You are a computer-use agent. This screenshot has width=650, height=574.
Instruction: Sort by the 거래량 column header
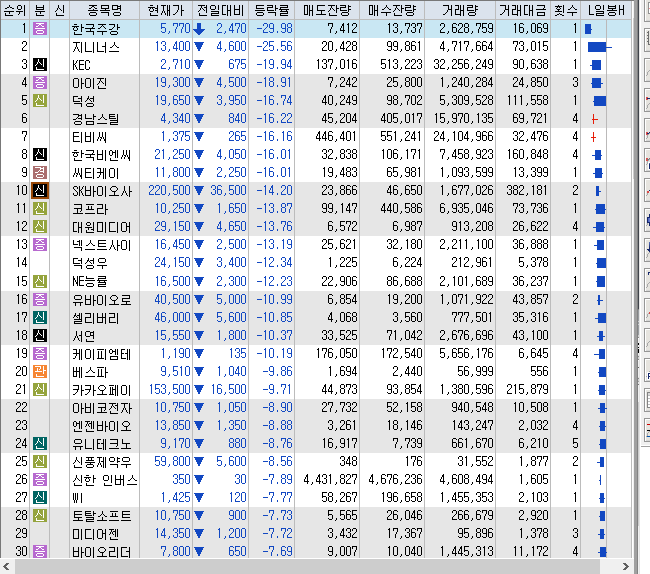tap(460, 10)
